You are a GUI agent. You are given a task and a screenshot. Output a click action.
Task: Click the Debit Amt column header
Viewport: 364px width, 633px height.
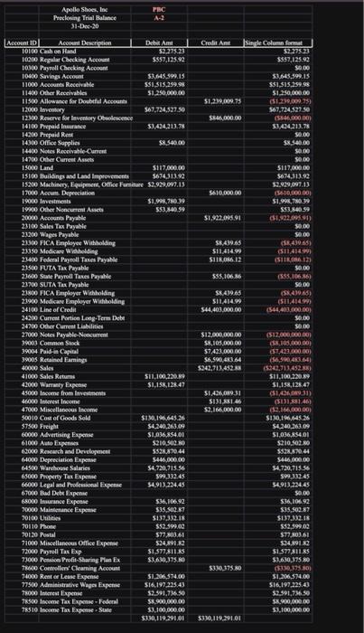(x=159, y=43)
